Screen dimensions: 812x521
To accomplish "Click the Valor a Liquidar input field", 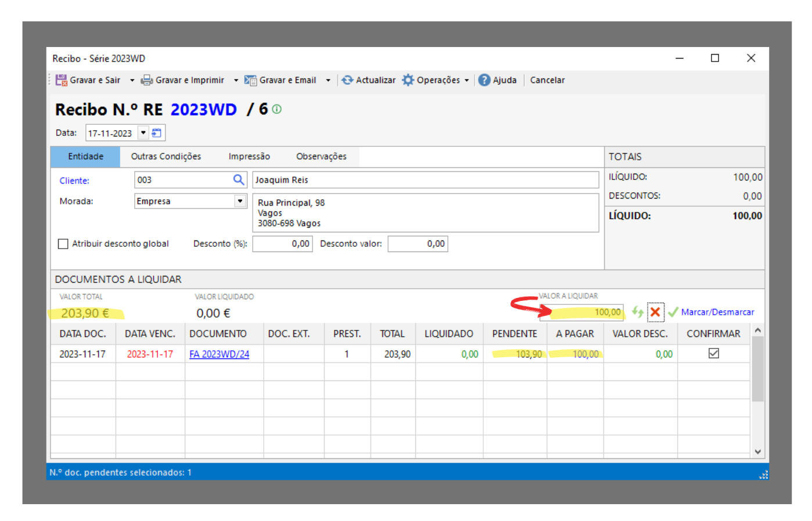I will point(582,312).
